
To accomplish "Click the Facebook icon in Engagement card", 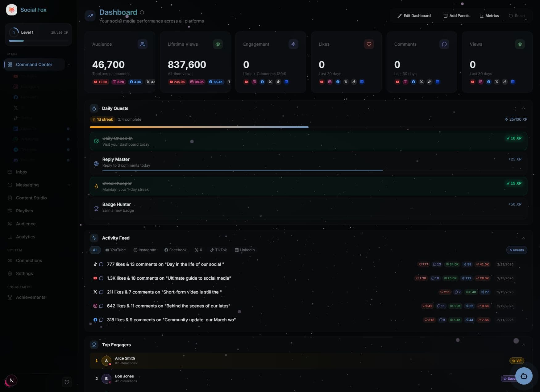I will tap(262, 82).
